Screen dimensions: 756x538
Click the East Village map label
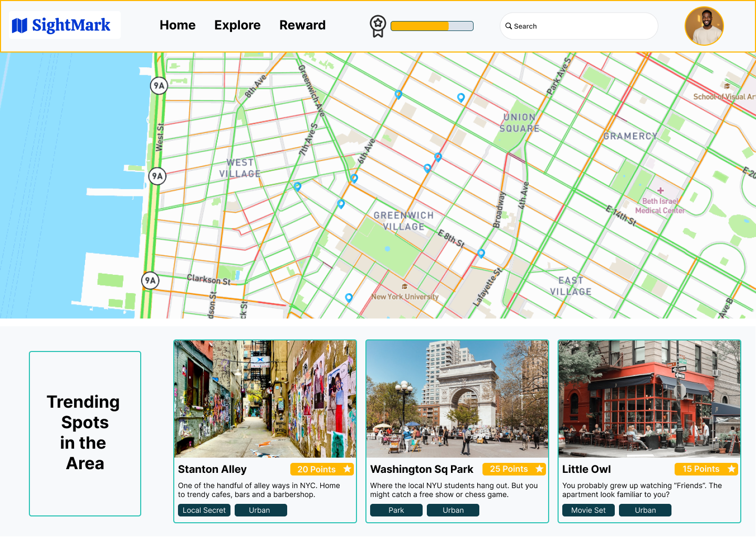point(571,286)
